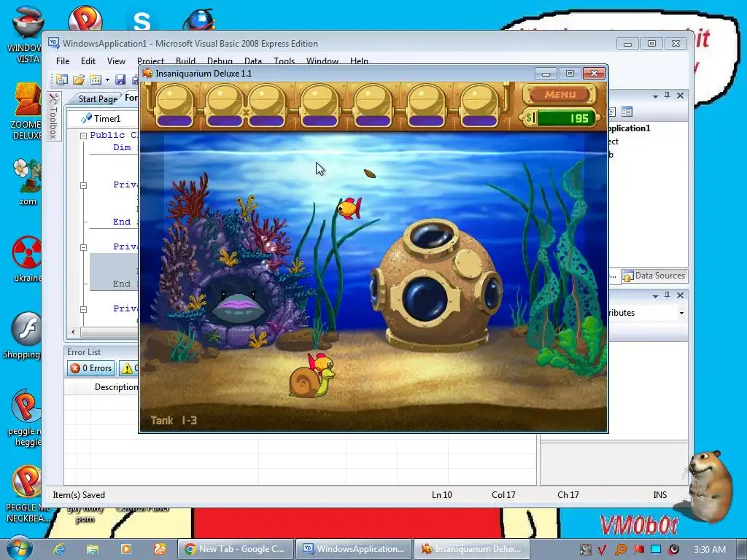Click Col 17 in the status bar

503,495
